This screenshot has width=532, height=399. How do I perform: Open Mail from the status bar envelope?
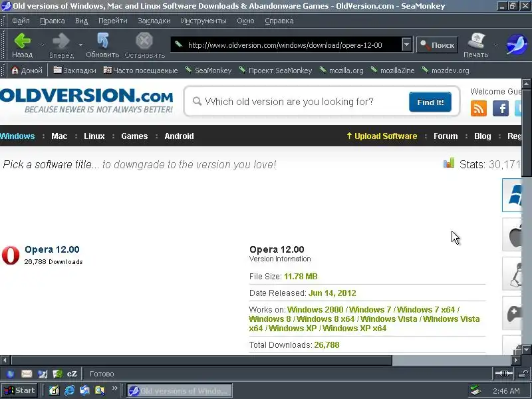(27, 374)
